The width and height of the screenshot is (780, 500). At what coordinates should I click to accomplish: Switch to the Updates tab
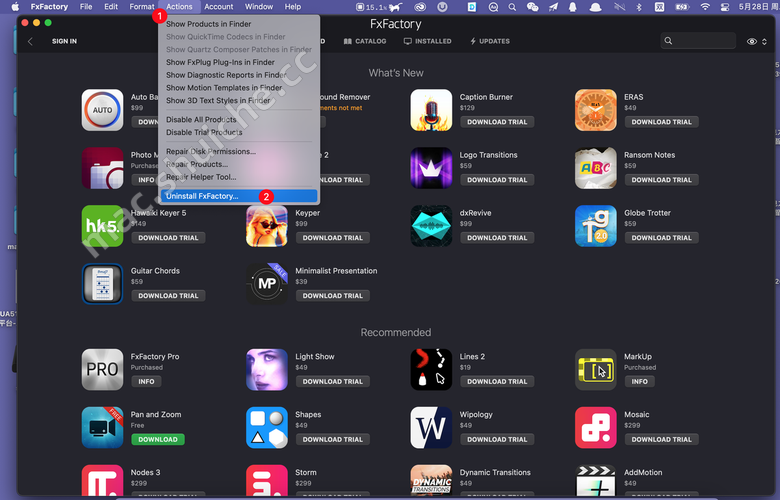[x=490, y=41]
